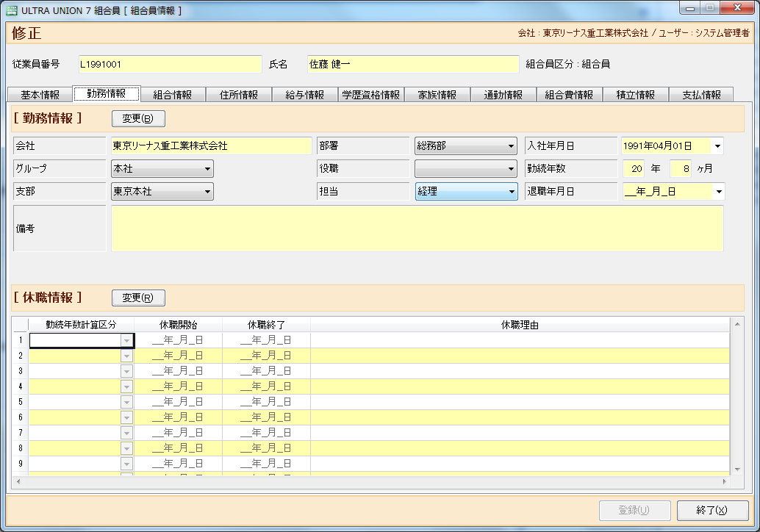Switch to the 組合情報 tab
Screen dimensions: 760x532
tap(173, 95)
